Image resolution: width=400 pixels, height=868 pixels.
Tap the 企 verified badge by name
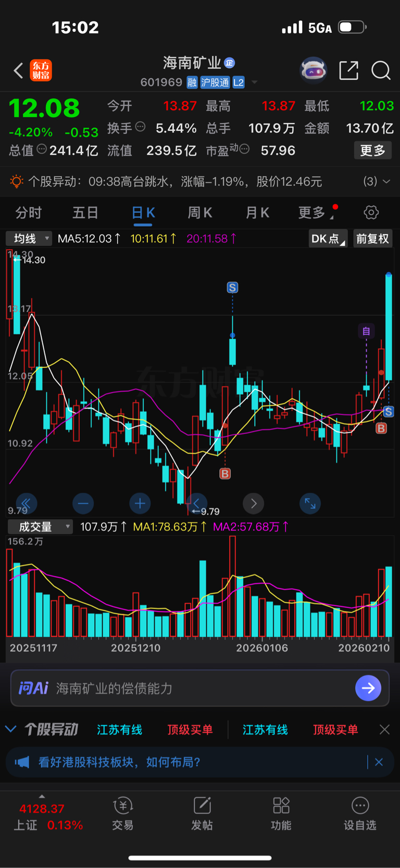(229, 63)
